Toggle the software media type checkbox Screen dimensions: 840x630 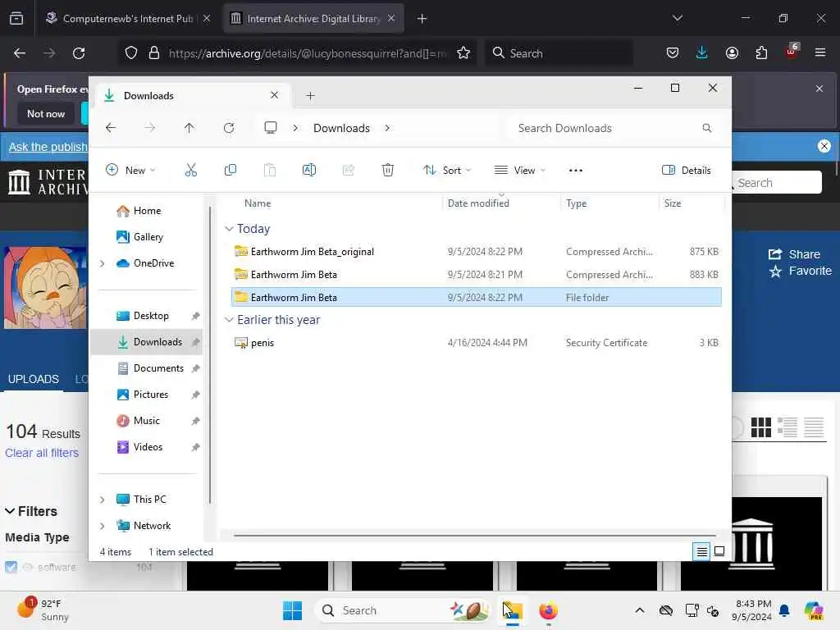tap(11, 567)
